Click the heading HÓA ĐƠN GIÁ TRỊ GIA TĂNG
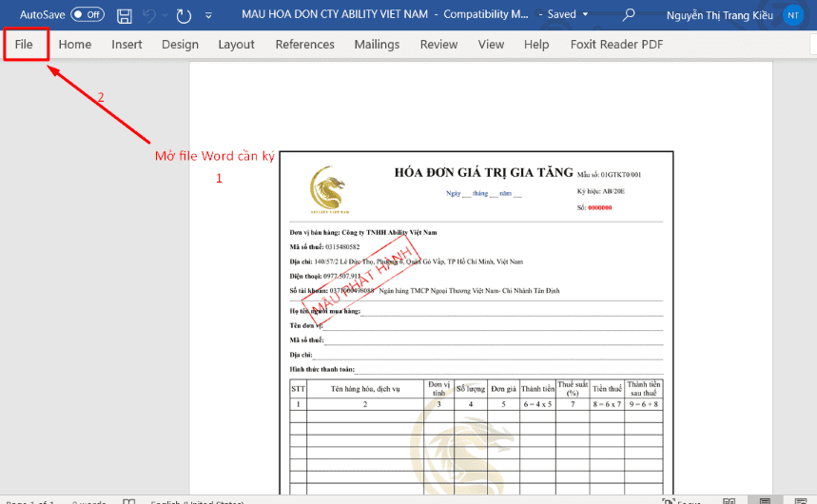The width and height of the screenshot is (817, 504). (x=483, y=172)
